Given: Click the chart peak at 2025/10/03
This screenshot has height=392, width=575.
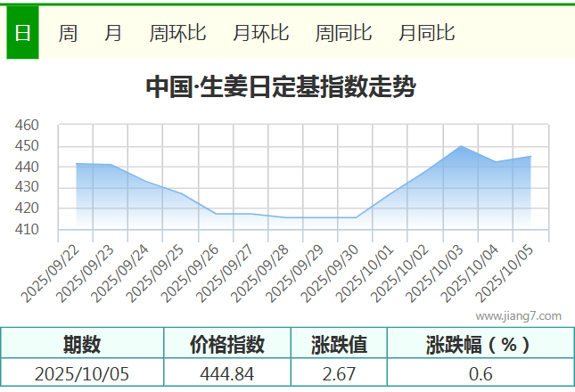Looking at the screenshot, I should point(461,146).
